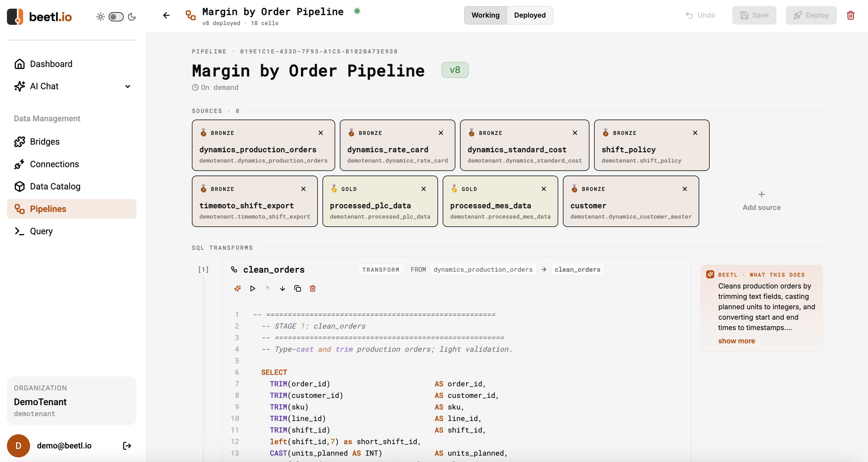Click the customer source name
This screenshot has width=868, height=462.
[588, 206]
